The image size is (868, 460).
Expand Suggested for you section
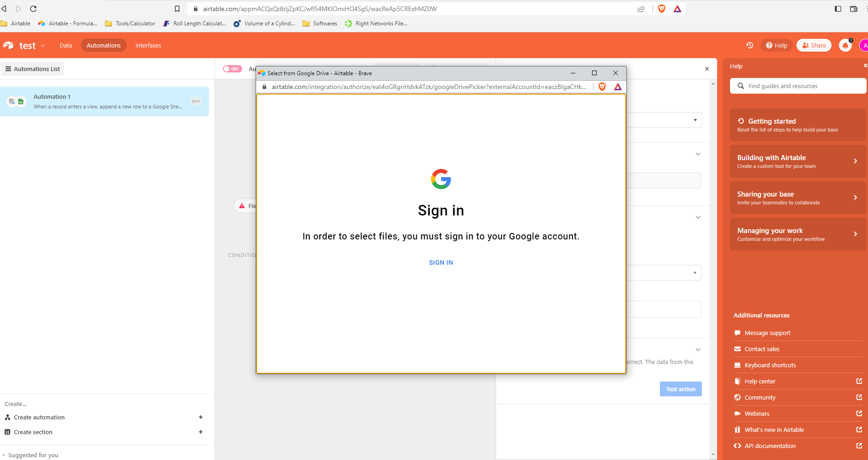(x=30, y=455)
